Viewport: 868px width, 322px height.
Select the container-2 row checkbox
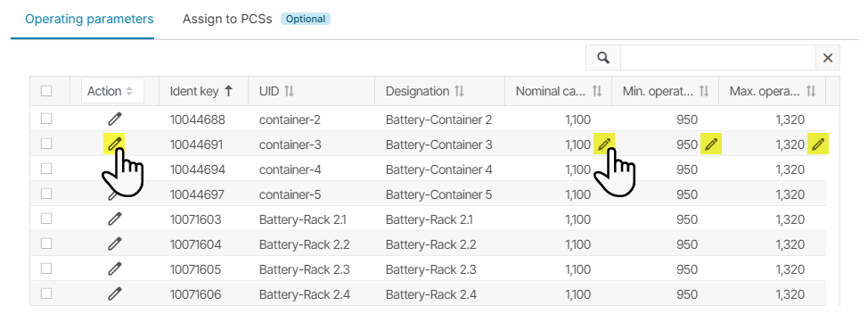pos(46,119)
